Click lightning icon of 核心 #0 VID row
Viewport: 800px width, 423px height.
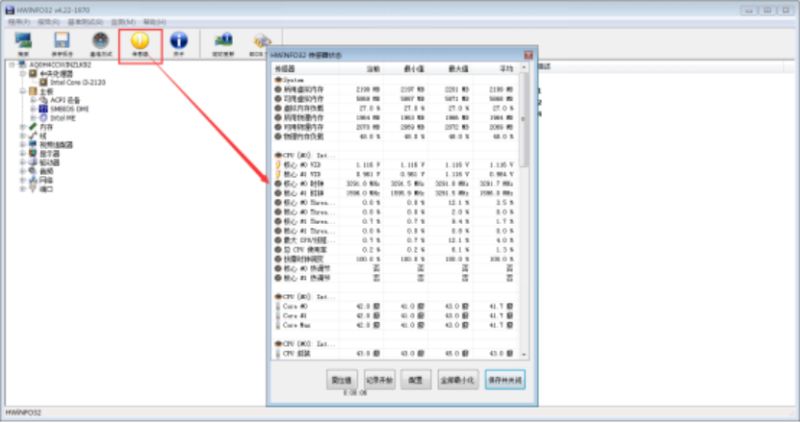click(278, 165)
